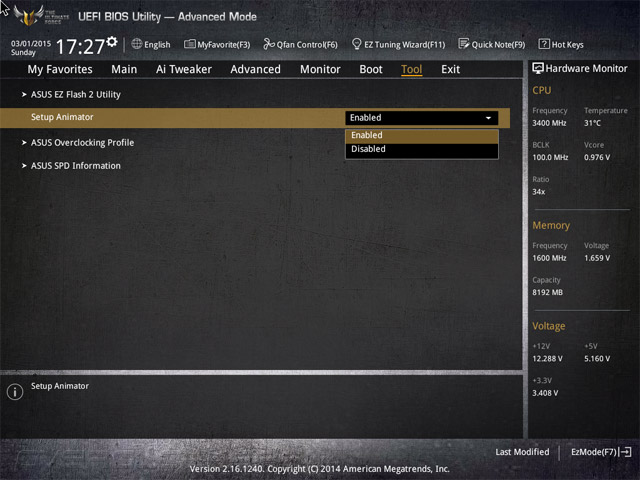The width and height of the screenshot is (640, 480).
Task: Open Quick Note(F9)
Action: coord(498,44)
